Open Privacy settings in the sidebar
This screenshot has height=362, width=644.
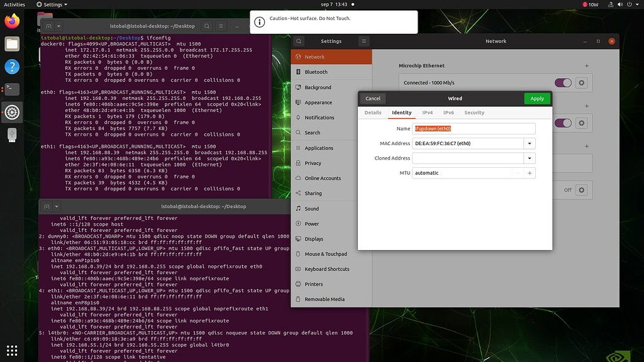pos(314,163)
